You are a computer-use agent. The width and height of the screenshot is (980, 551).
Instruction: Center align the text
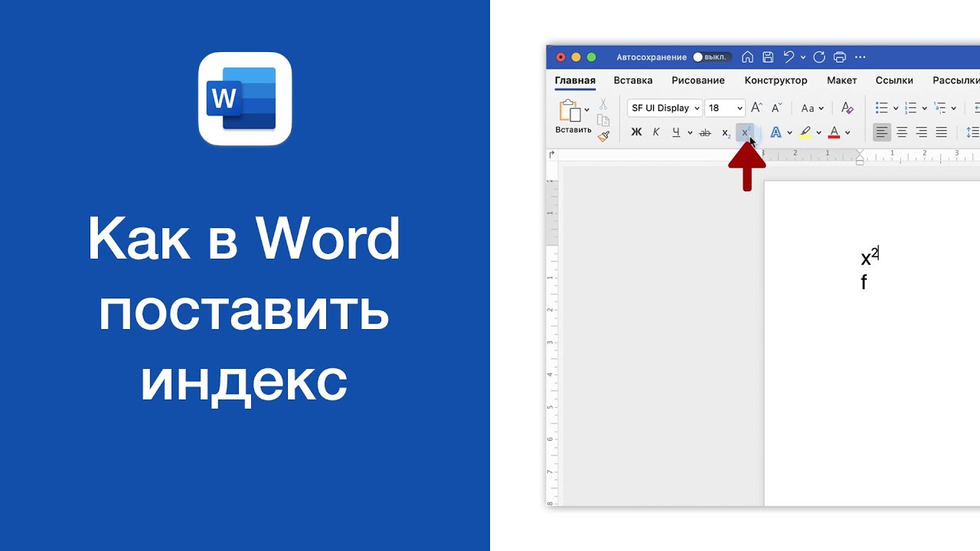(x=902, y=132)
